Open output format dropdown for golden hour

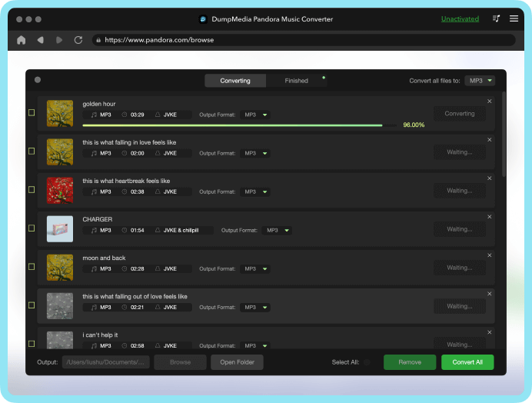[x=254, y=115]
